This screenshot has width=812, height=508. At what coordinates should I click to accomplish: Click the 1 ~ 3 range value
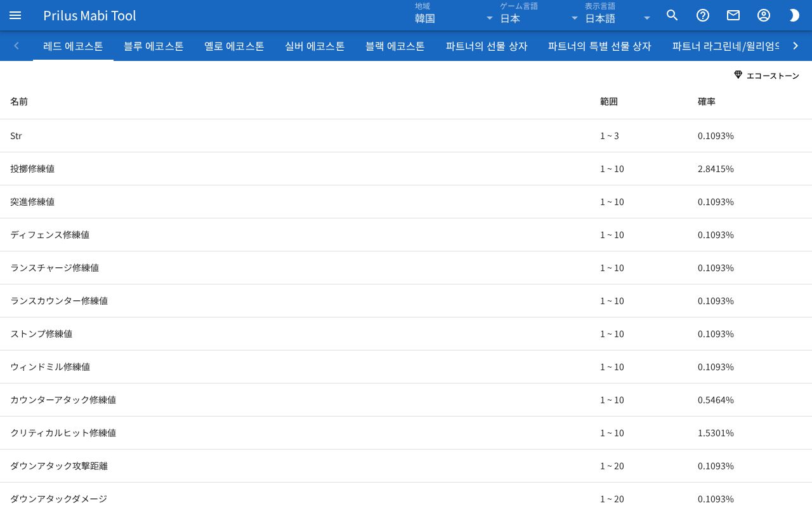pos(610,136)
